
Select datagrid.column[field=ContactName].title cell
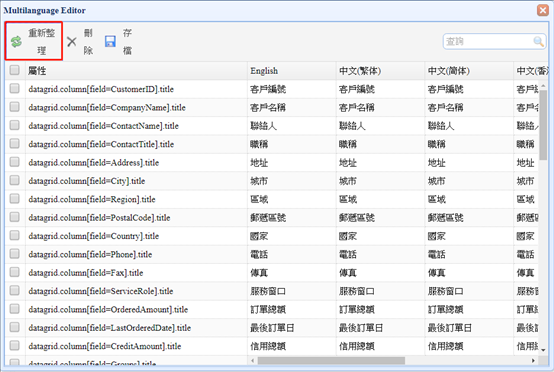[x=136, y=126]
